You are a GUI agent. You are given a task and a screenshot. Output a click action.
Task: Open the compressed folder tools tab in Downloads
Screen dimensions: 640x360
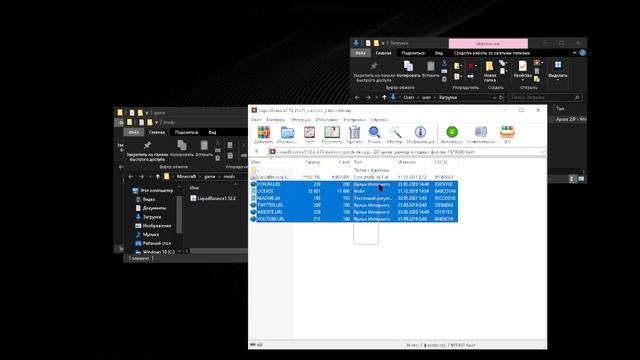point(491,53)
